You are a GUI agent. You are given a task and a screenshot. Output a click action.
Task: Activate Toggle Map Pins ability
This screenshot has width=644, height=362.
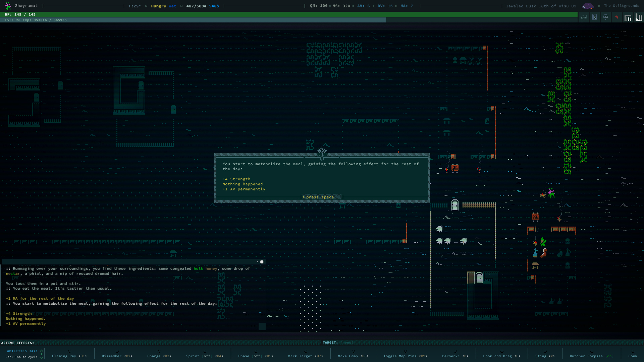pos(405,356)
